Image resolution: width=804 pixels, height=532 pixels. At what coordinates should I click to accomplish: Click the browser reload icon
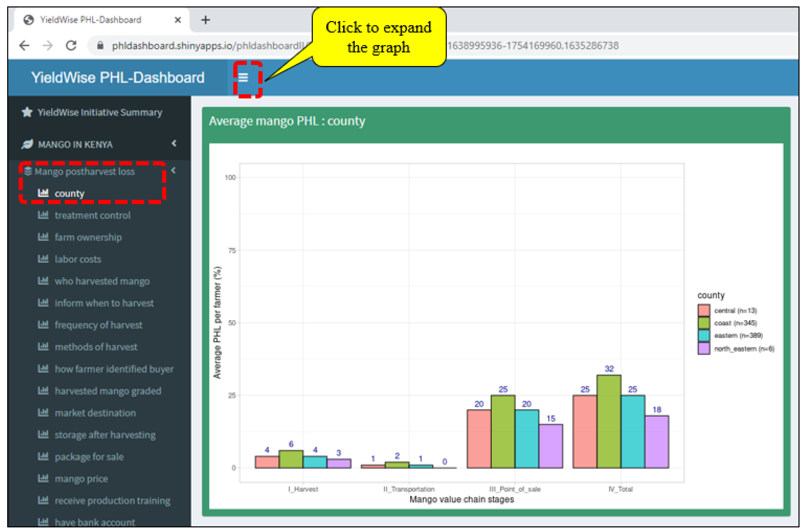point(71,45)
